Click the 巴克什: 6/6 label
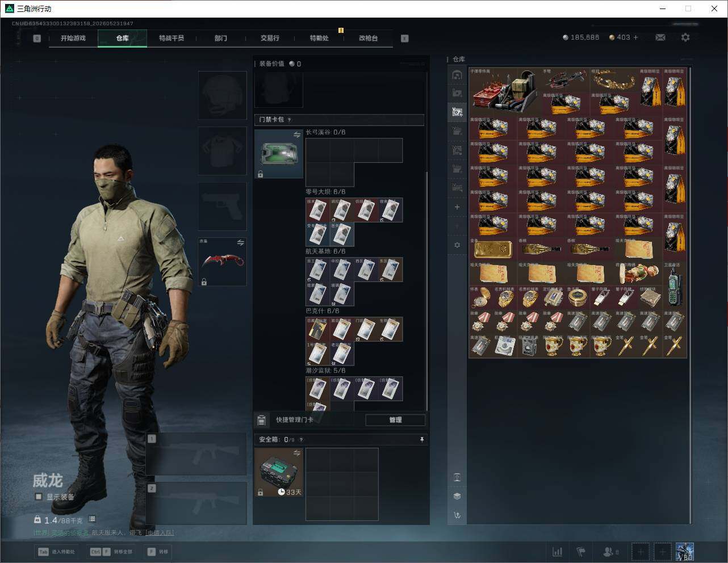The width and height of the screenshot is (728, 563). pos(323,311)
